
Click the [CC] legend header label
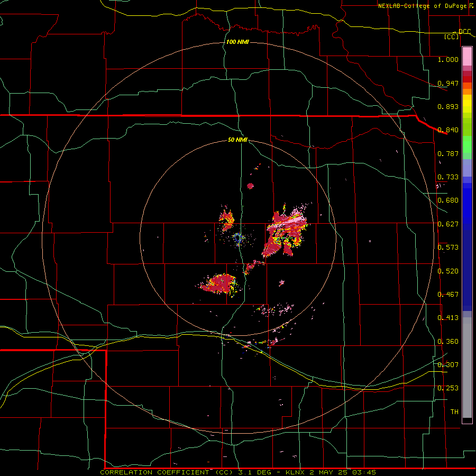(x=452, y=36)
